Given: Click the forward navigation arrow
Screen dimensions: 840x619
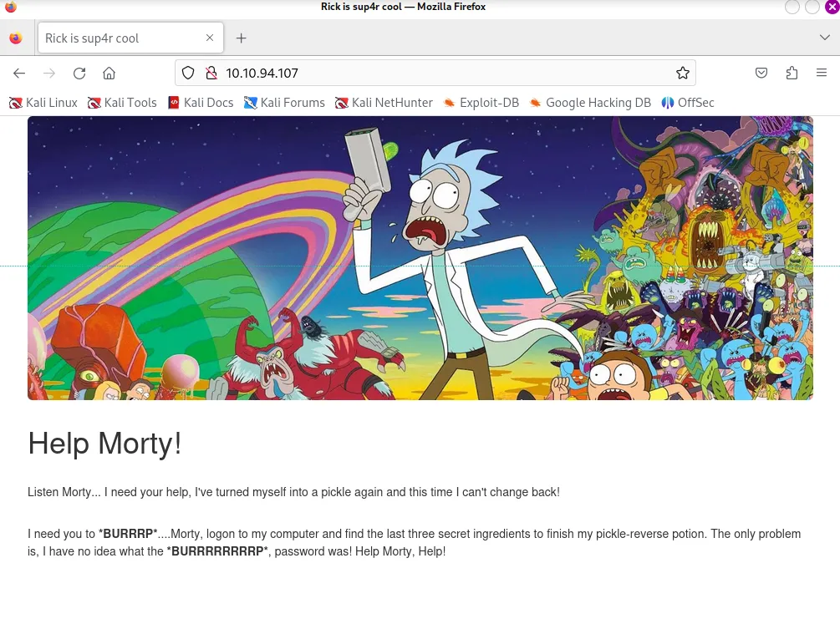Looking at the screenshot, I should 49,74.
